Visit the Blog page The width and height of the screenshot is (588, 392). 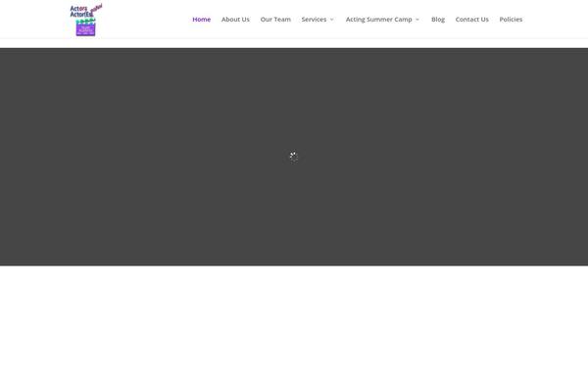click(x=438, y=20)
